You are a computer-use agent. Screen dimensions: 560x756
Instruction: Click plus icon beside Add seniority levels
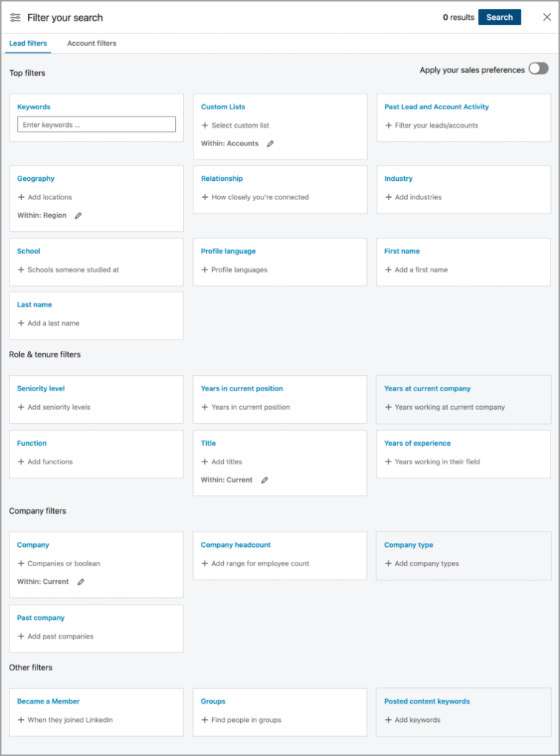[x=21, y=407]
